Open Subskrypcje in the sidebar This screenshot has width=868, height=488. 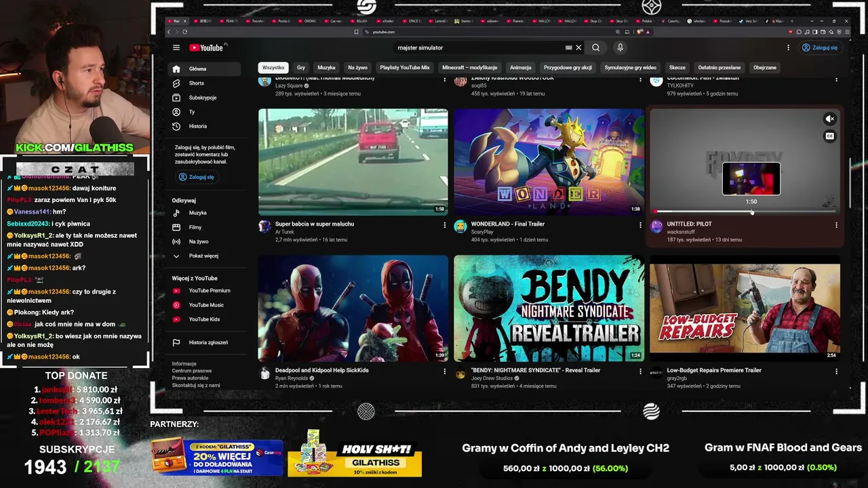click(203, 98)
